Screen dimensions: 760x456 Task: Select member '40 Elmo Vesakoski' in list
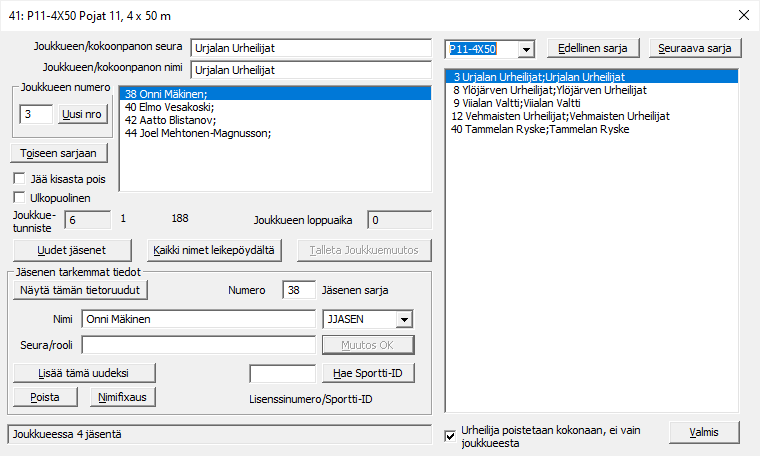click(170, 107)
